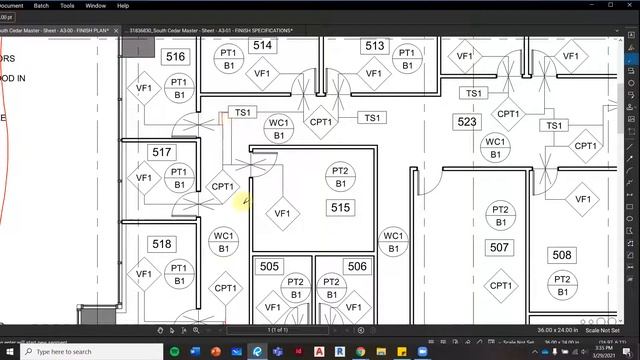Select the Polygon shape tool

[x=630, y=231]
